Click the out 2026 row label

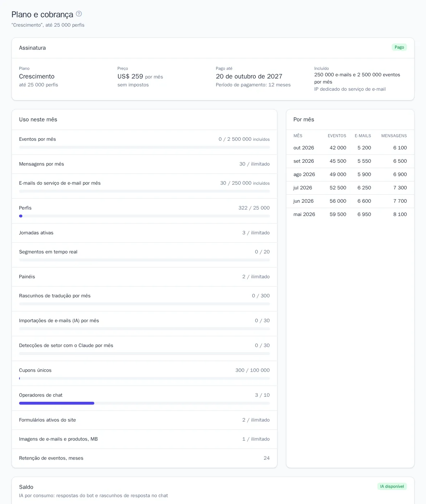coord(304,148)
